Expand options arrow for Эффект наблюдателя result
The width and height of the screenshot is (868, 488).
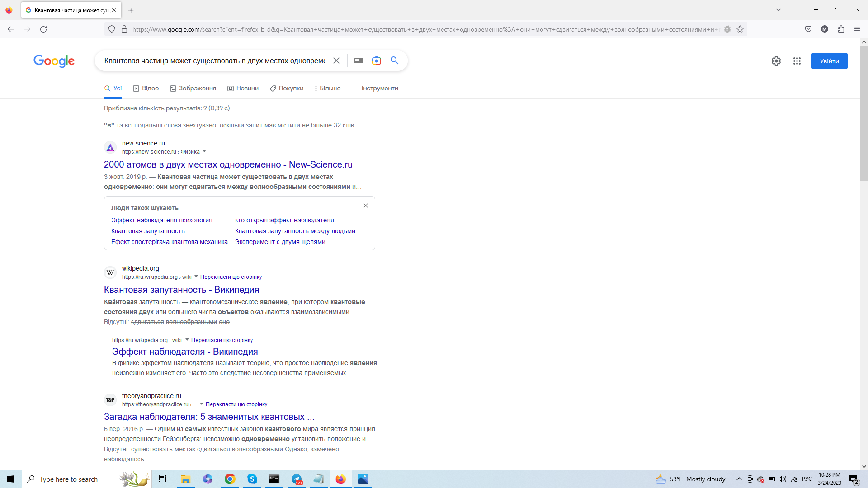187,340
